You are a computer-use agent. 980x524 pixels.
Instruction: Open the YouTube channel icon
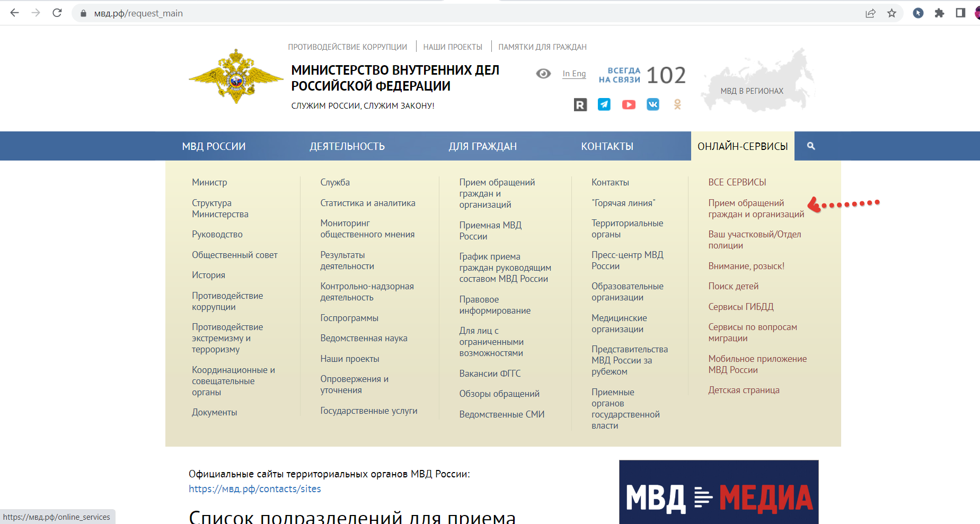629,104
